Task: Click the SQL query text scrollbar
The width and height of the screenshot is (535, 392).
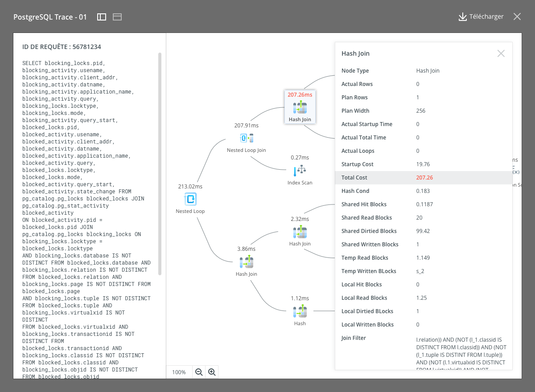Action: point(160,164)
